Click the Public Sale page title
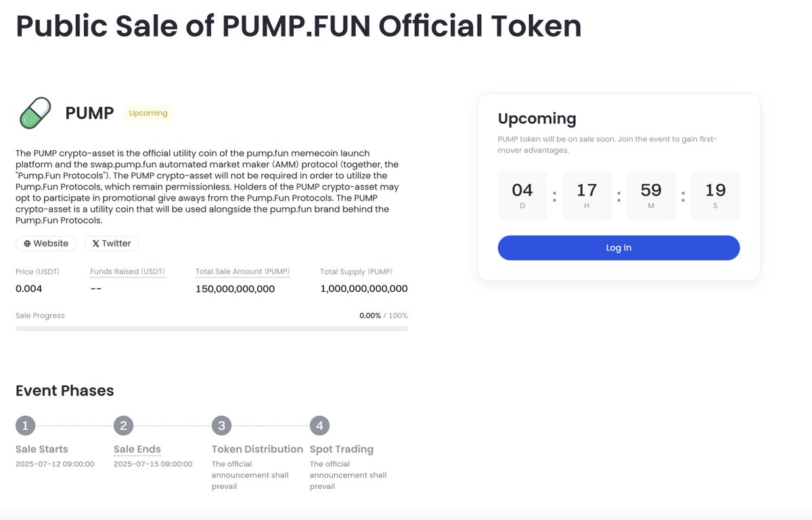Viewport: 812px width, 520px height. pos(299,26)
